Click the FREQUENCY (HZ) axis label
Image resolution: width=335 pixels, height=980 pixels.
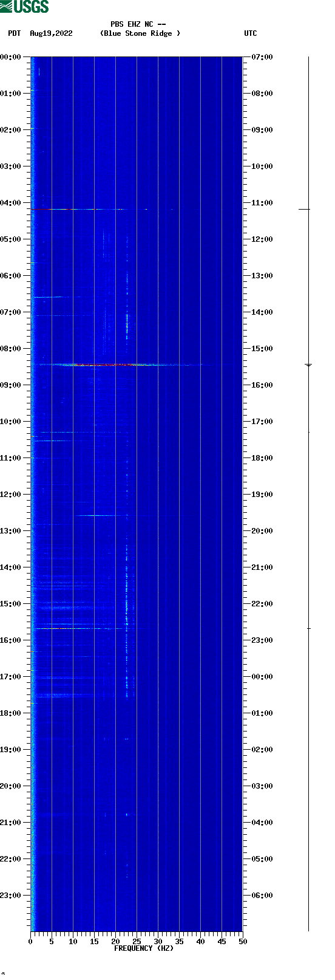144,948
